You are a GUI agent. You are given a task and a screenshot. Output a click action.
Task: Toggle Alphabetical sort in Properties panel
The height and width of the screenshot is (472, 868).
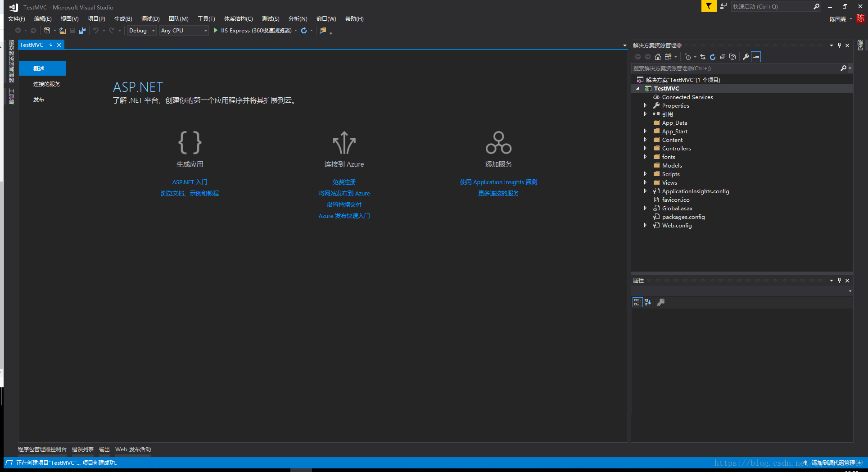click(648, 302)
